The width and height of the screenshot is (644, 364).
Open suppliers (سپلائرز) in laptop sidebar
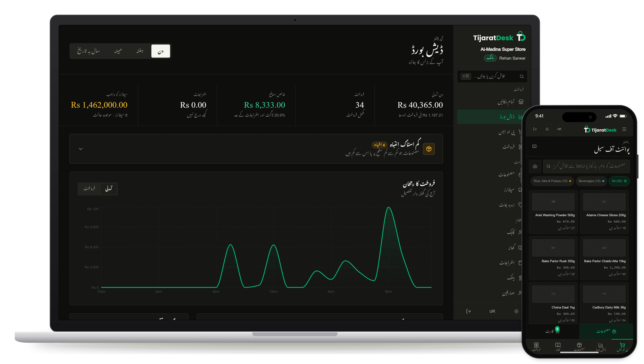tap(509, 190)
